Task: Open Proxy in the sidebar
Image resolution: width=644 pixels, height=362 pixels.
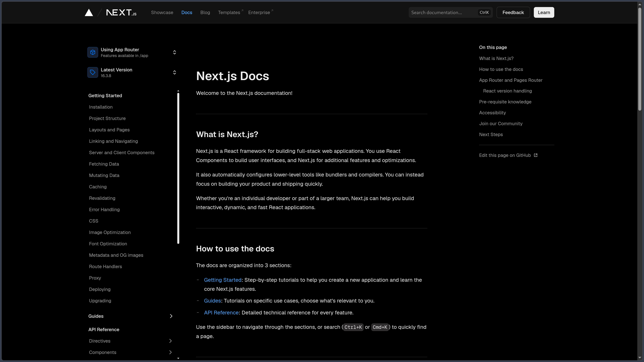Action: tap(95, 278)
